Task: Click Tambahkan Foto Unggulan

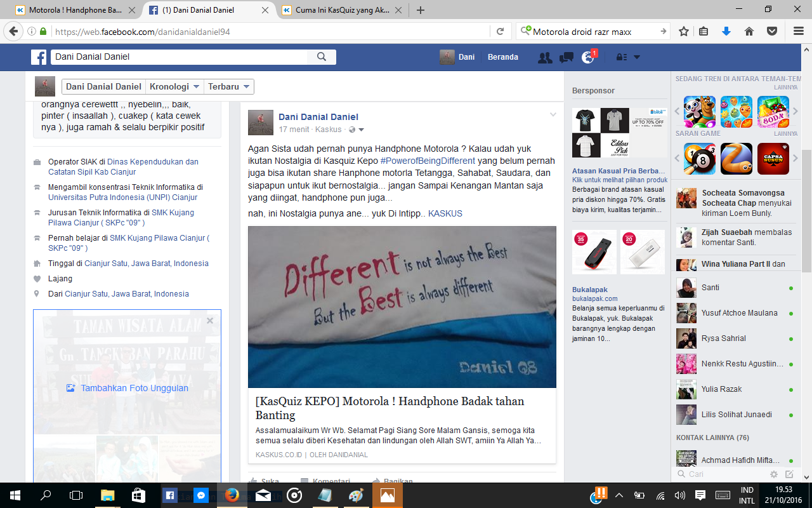Action: (x=128, y=388)
